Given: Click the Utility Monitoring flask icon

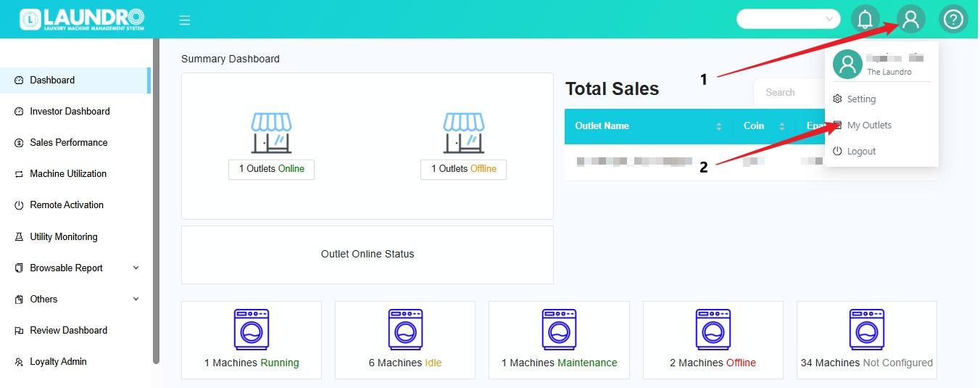Looking at the screenshot, I should (19, 237).
